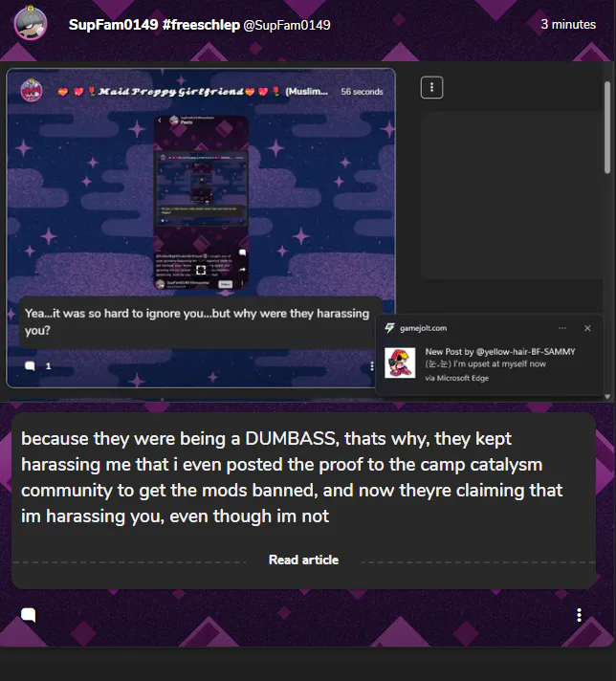Click the comment bubble icon below the article

29,615
